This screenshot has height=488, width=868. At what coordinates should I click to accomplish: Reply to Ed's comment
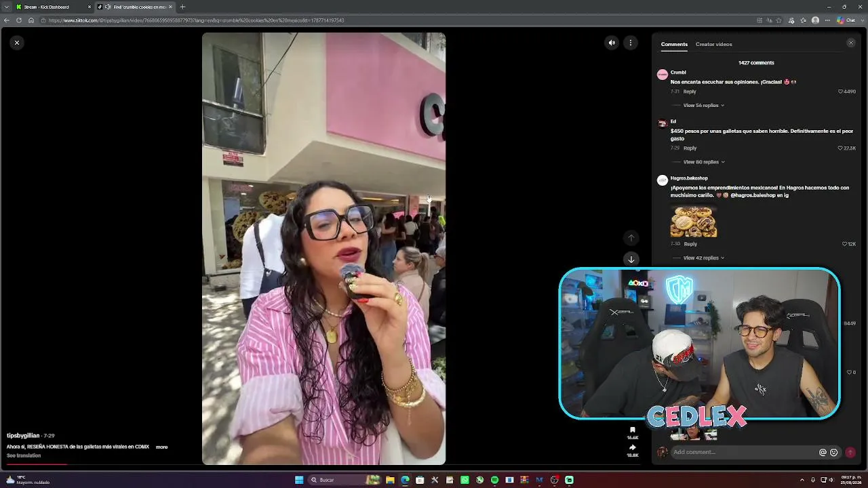coord(690,148)
